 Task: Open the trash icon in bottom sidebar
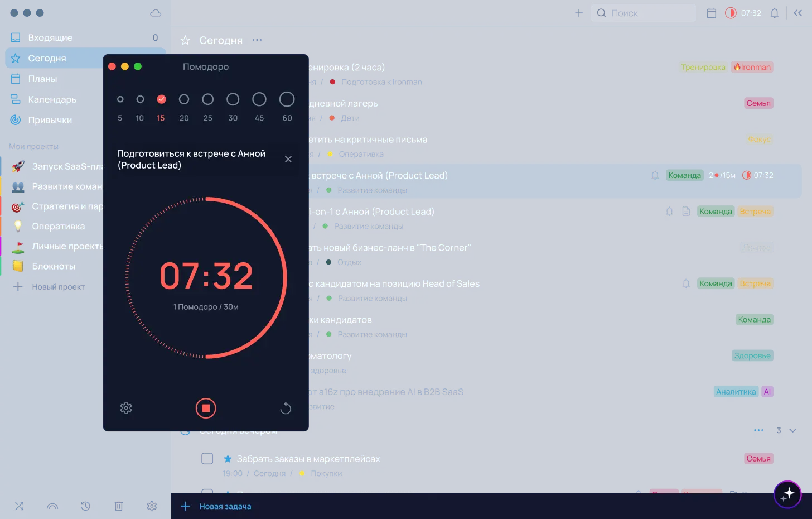point(119,506)
